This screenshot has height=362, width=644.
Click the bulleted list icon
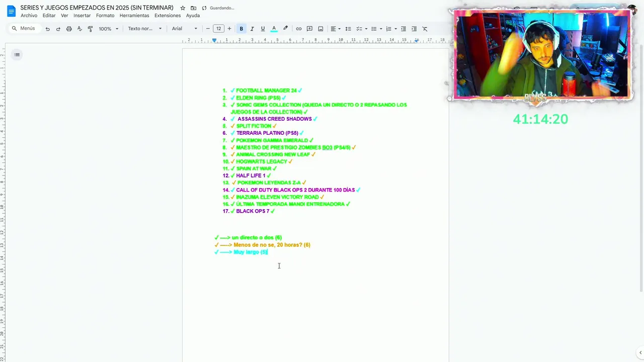(374, 29)
